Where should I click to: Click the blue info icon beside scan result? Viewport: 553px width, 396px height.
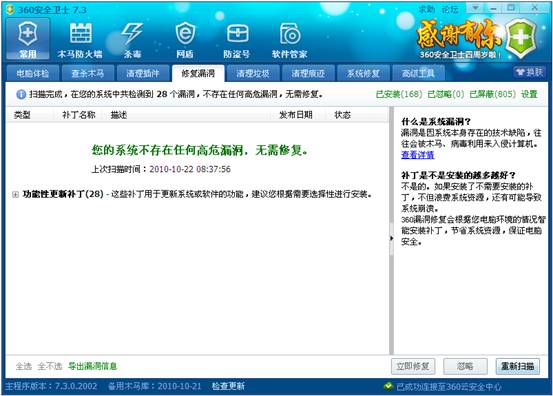(21, 95)
